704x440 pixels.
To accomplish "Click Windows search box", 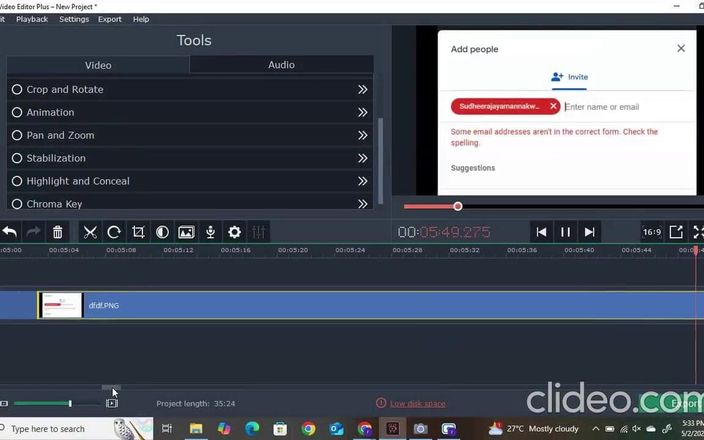I will click(76, 429).
